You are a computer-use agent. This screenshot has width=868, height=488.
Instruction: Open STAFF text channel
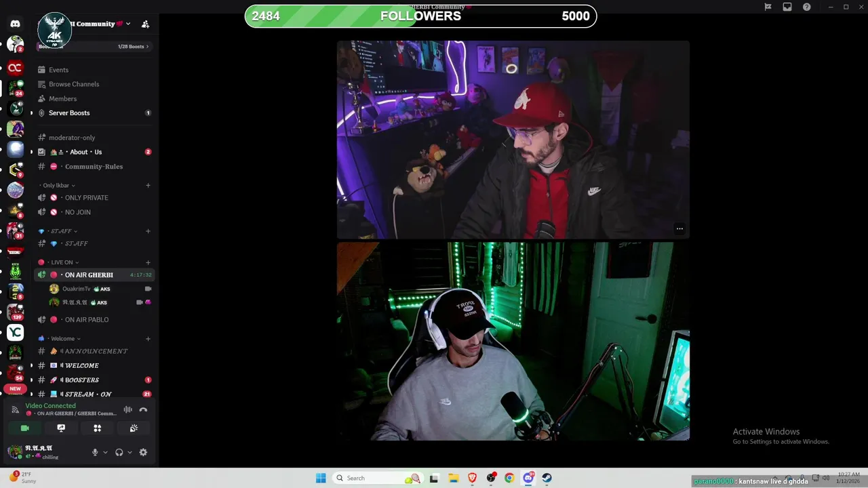pos(94,243)
